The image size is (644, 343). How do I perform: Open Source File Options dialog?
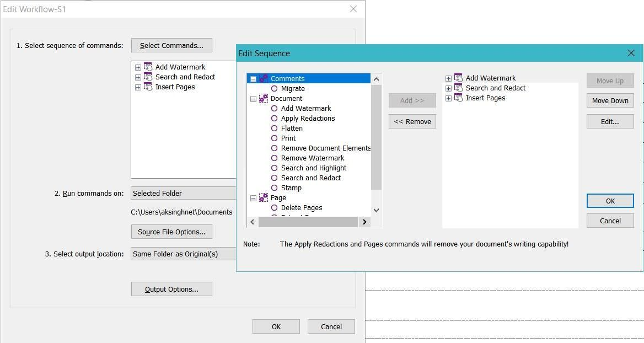(171, 232)
